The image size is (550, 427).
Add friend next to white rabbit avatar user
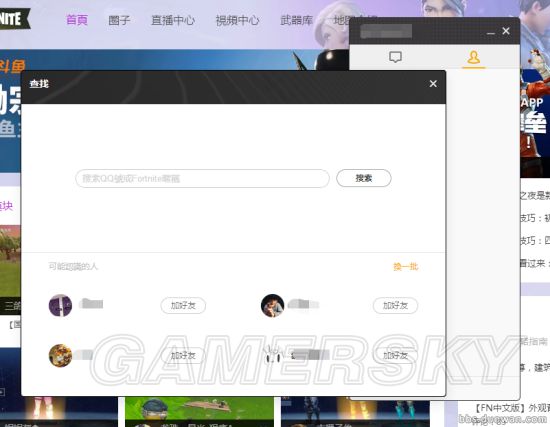395,355
